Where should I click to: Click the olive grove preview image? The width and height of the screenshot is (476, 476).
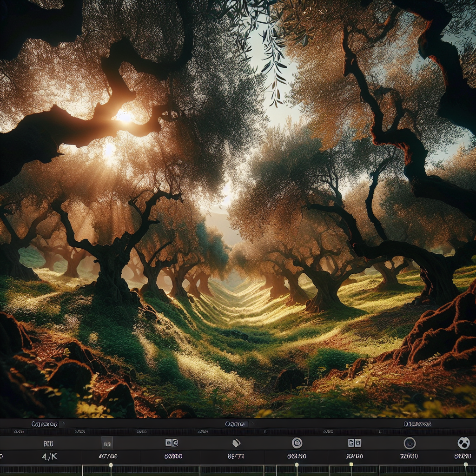238,209
